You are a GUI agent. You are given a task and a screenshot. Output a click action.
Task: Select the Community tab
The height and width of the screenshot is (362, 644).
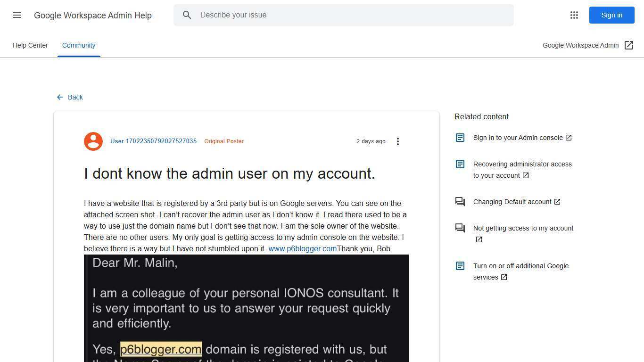pyautogui.click(x=79, y=45)
